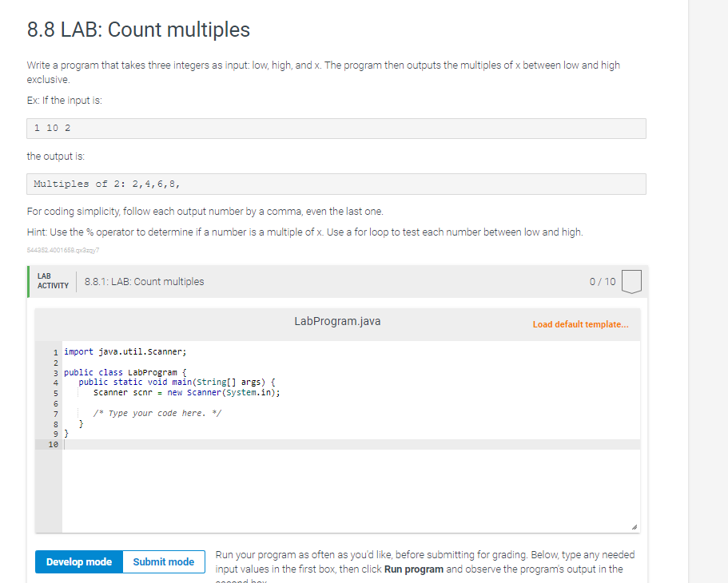Click the example input box showing 1 10 2

pos(336,128)
